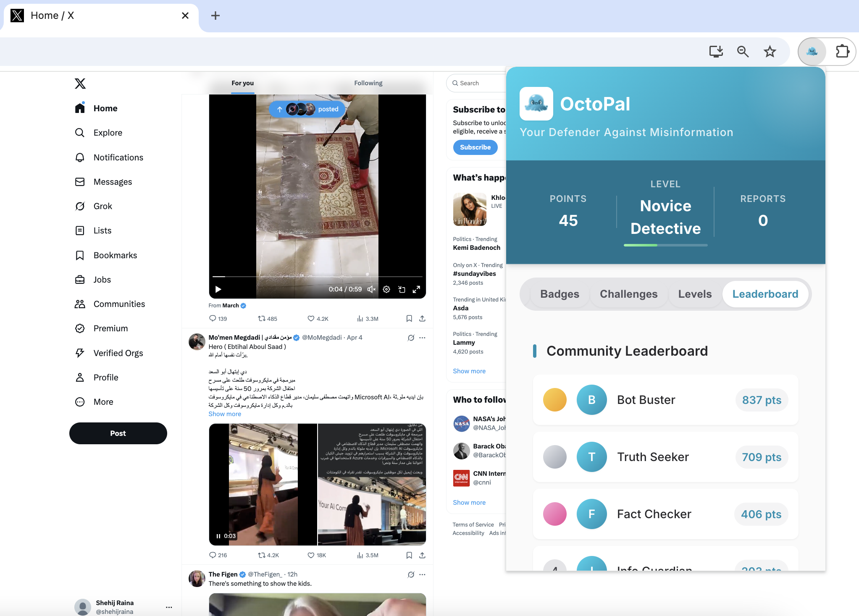Click Show more under trending topics
Viewport: 859px width, 616px height.
tap(469, 371)
